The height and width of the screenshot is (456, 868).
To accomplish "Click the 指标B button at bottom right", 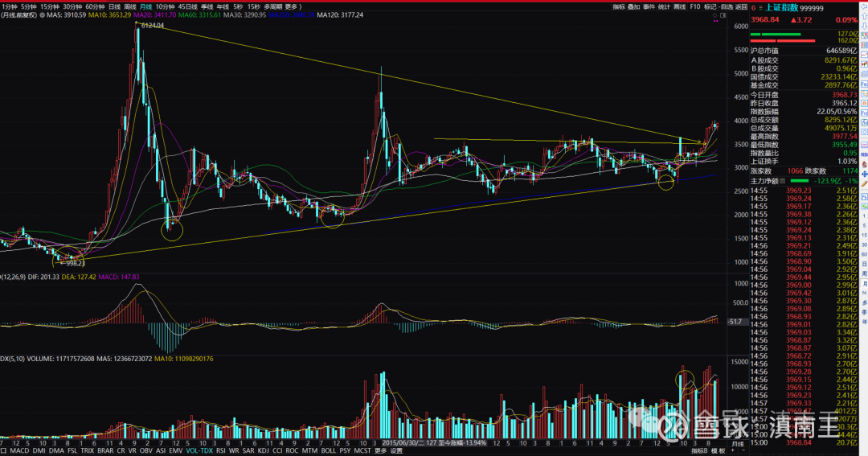I will pos(699,451).
